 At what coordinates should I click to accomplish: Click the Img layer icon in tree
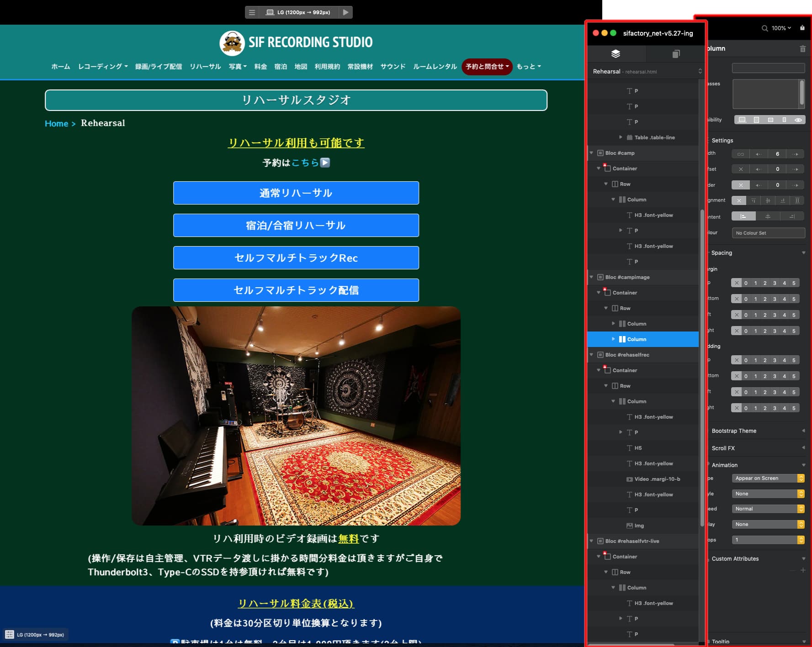coord(630,526)
